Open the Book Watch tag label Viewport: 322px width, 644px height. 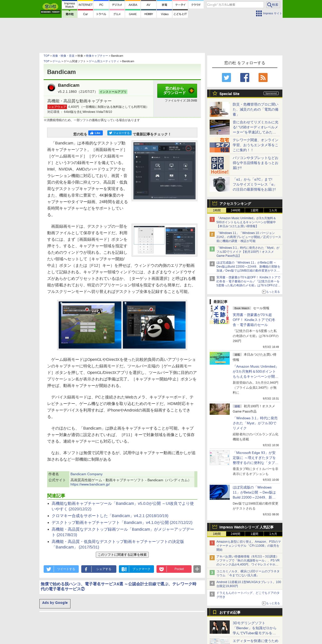242,308
